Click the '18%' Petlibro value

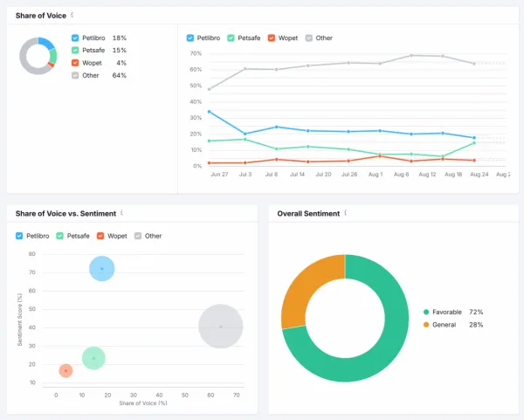tap(120, 38)
